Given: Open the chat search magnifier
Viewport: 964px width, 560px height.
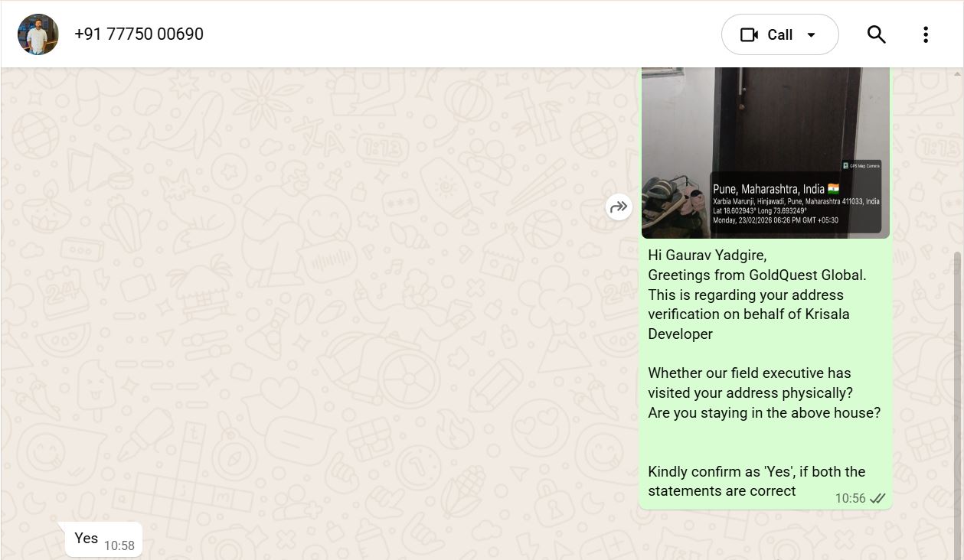Looking at the screenshot, I should (x=876, y=34).
